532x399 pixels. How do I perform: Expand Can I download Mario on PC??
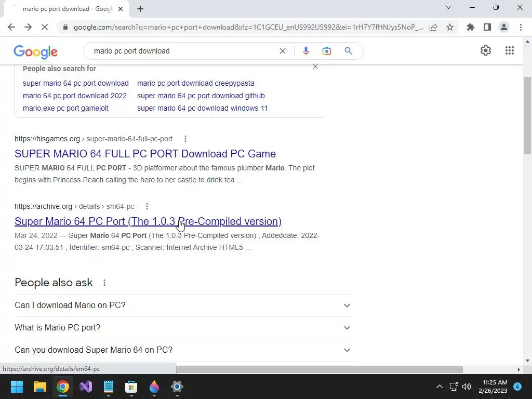pyautogui.click(x=184, y=305)
